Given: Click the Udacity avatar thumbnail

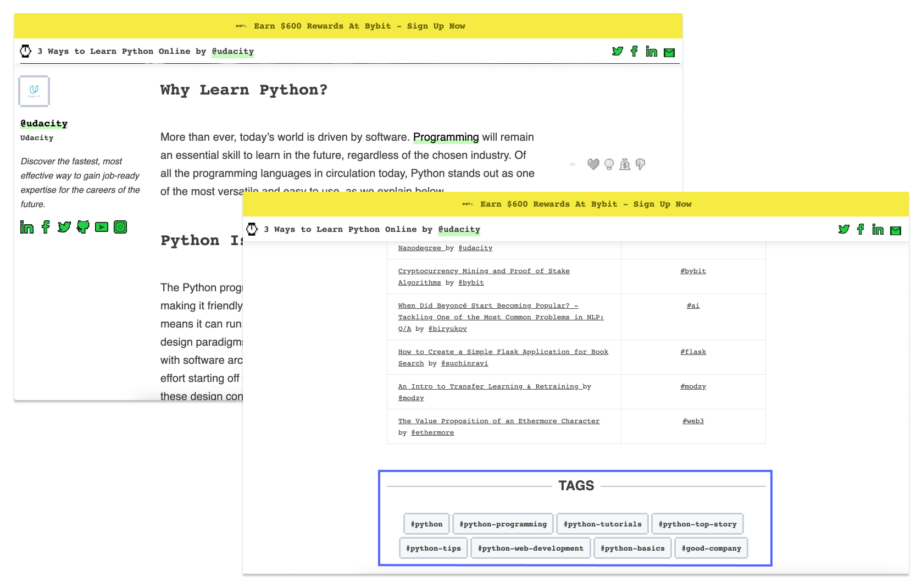Looking at the screenshot, I should (34, 91).
